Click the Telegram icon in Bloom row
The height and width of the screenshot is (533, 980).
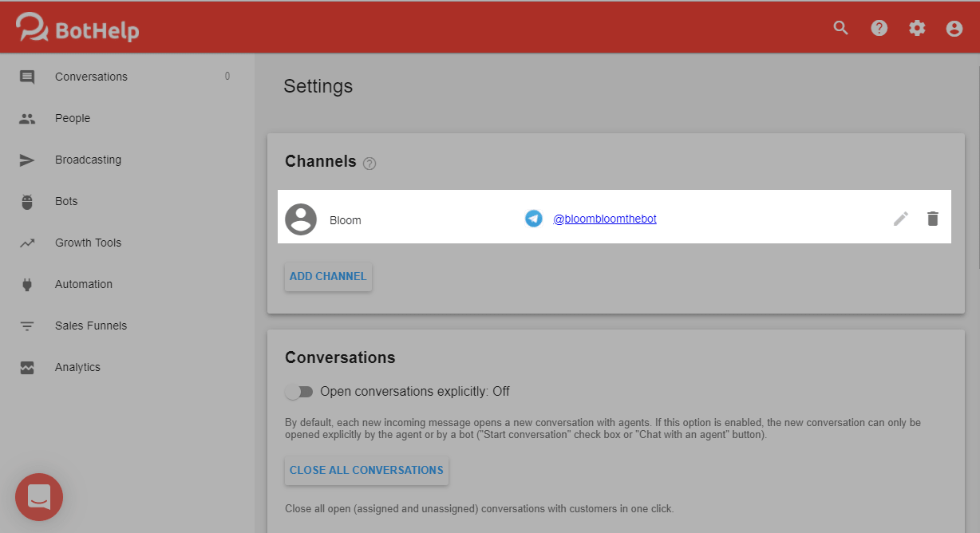(x=534, y=219)
